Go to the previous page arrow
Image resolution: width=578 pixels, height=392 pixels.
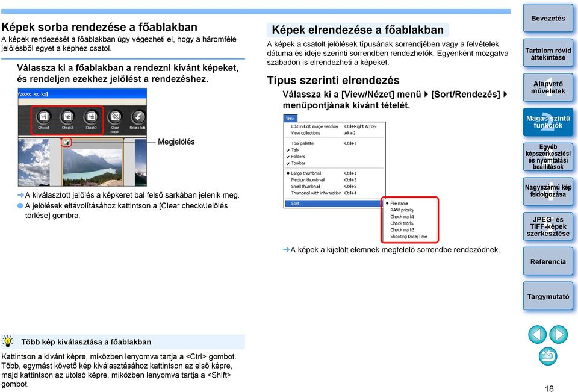pos(537,334)
